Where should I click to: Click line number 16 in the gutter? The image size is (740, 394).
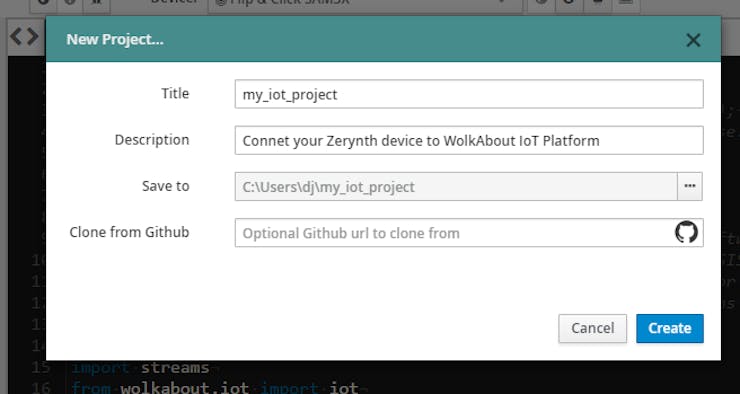tap(41, 388)
